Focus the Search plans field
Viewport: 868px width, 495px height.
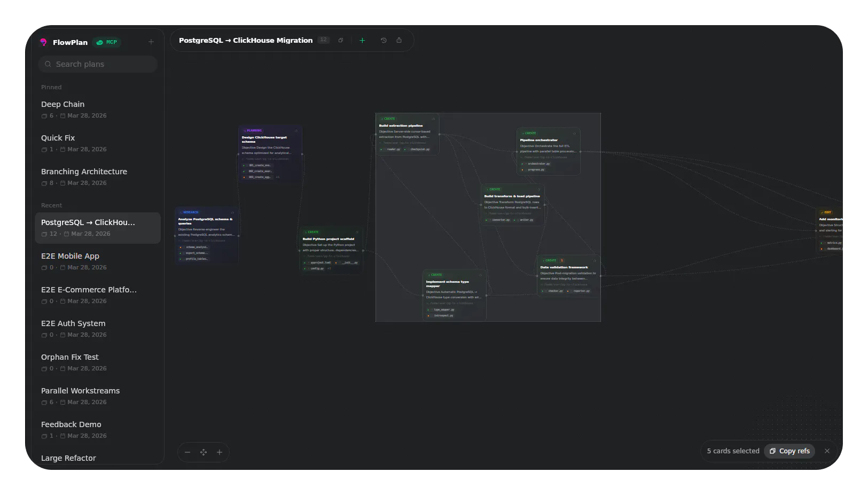coord(98,64)
